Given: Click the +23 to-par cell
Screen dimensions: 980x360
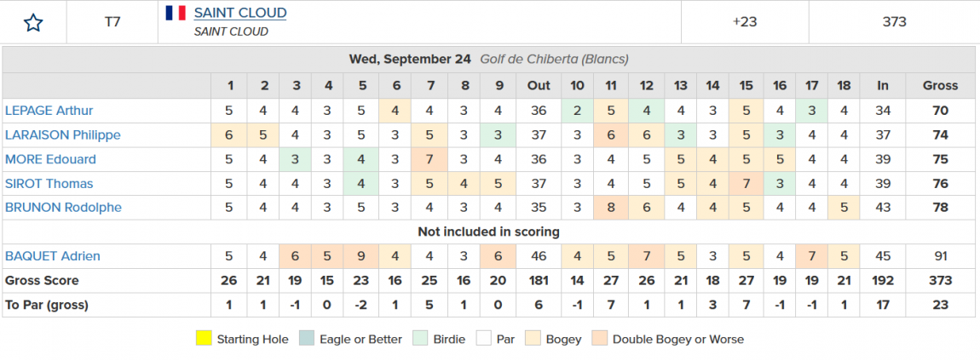Looking at the screenshot, I should pos(745,22).
